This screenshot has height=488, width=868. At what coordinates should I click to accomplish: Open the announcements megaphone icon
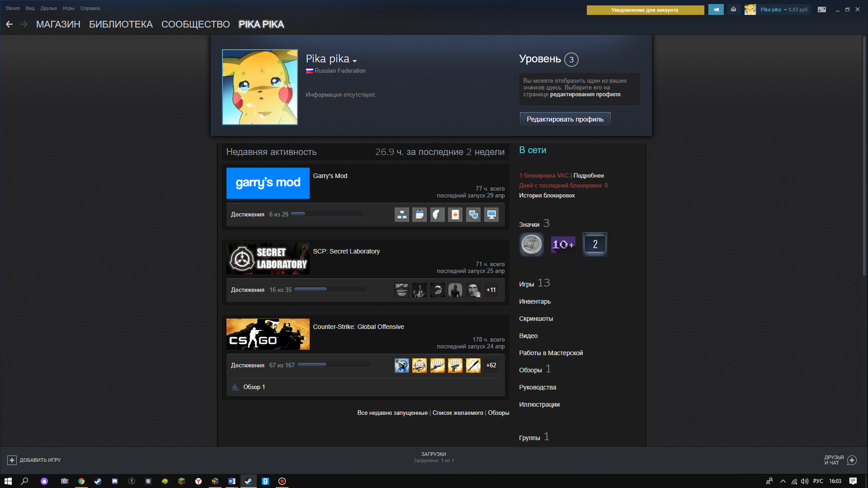[716, 9]
